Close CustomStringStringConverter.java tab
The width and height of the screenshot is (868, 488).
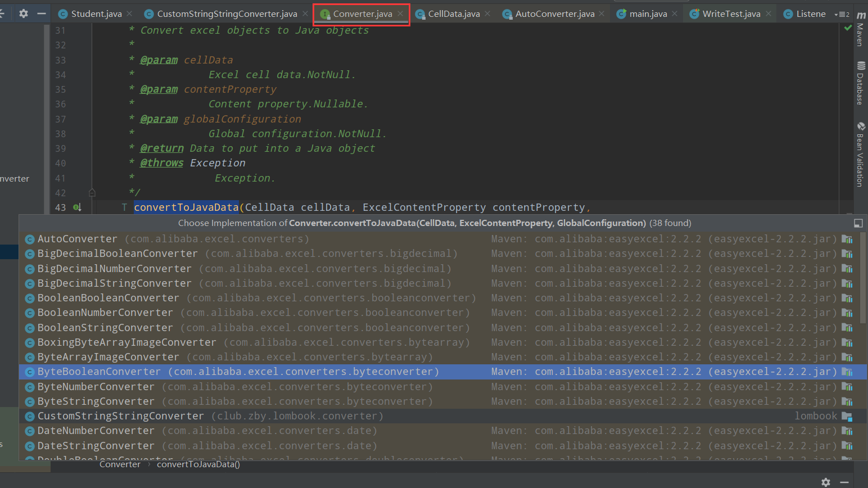pyautogui.click(x=305, y=13)
